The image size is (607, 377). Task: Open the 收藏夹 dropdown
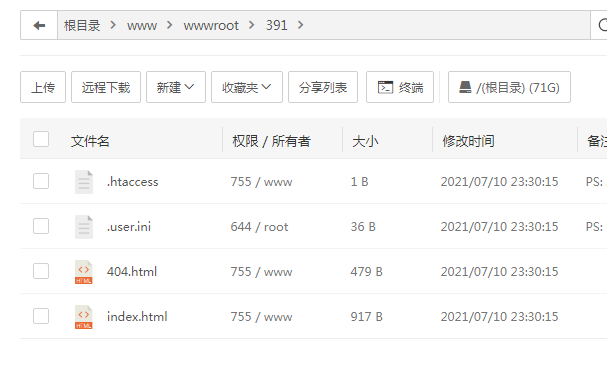(x=247, y=87)
